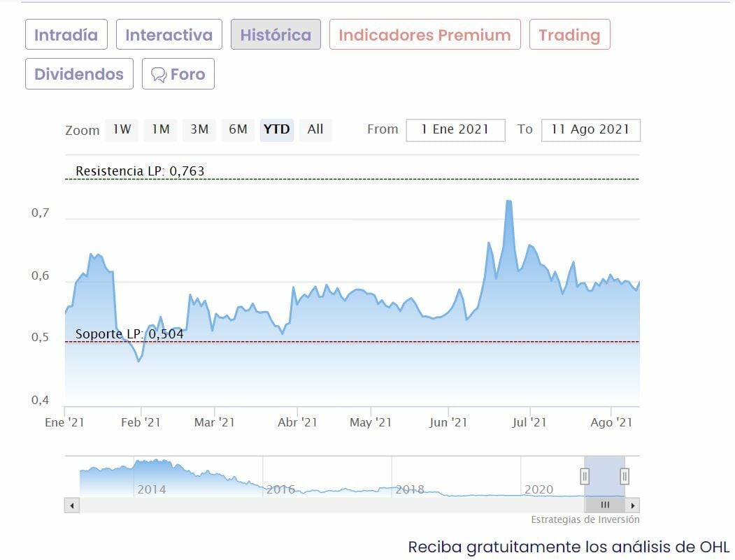Image resolution: width=735 pixels, height=560 pixels.
Task: Go to the Trading tab
Action: [x=569, y=35]
